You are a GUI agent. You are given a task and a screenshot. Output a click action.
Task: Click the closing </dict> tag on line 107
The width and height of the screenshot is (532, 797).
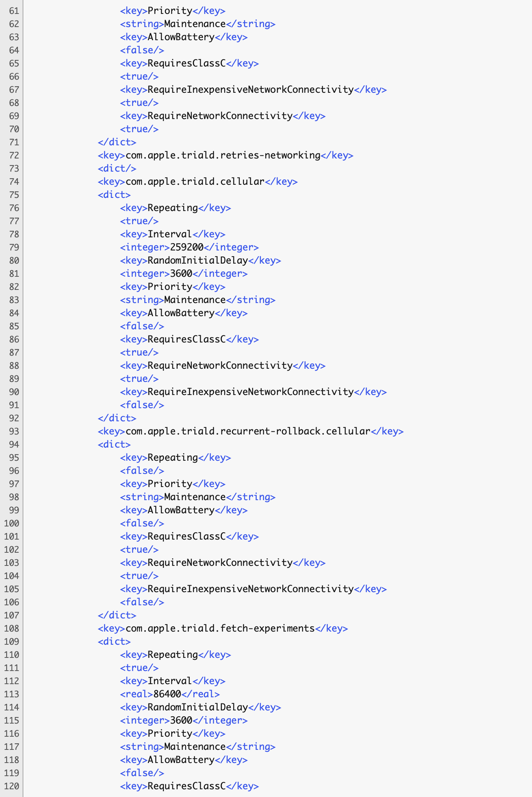(x=117, y=615)
